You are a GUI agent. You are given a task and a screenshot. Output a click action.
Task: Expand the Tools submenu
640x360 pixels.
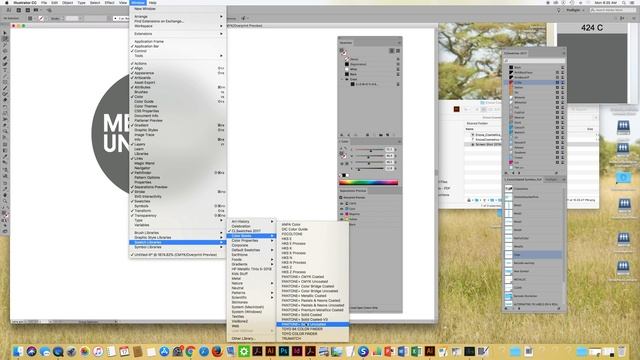point(178,56)
